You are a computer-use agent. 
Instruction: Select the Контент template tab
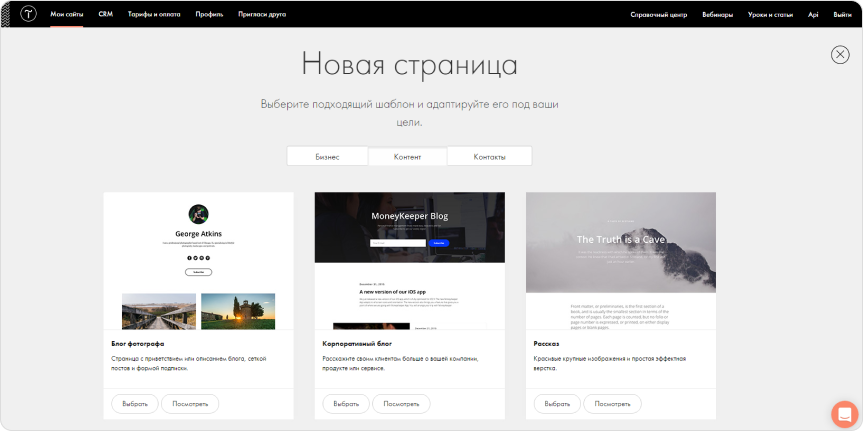click(407, 157)
